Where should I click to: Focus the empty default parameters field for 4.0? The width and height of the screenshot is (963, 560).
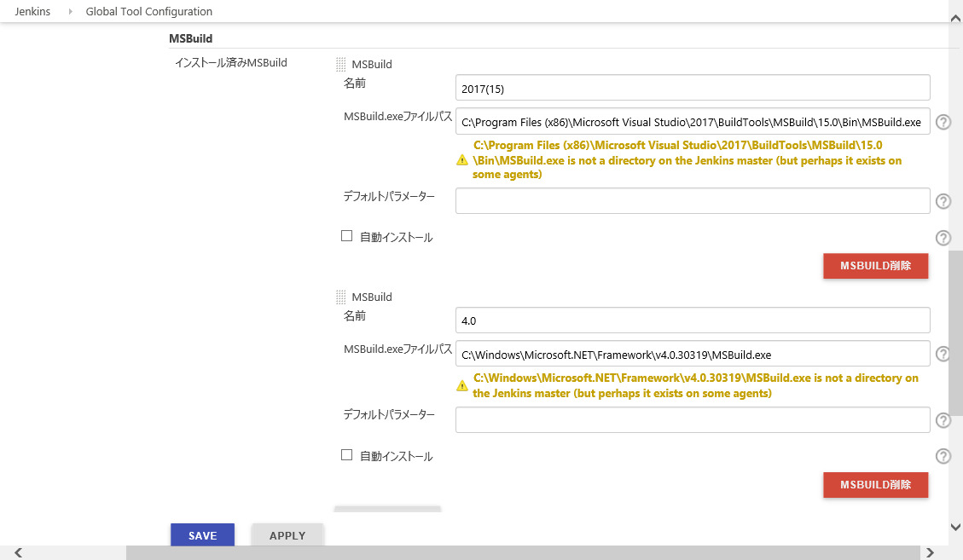[693, 420]
